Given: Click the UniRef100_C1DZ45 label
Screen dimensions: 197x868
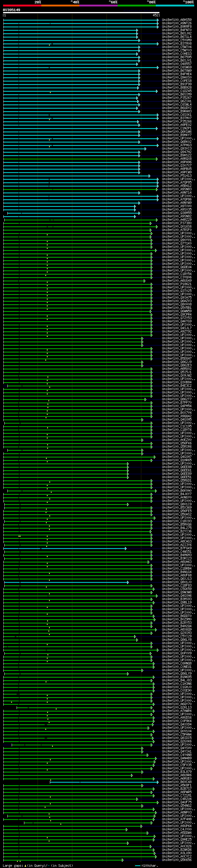Looking at the screenshot, I should (177, 91).
